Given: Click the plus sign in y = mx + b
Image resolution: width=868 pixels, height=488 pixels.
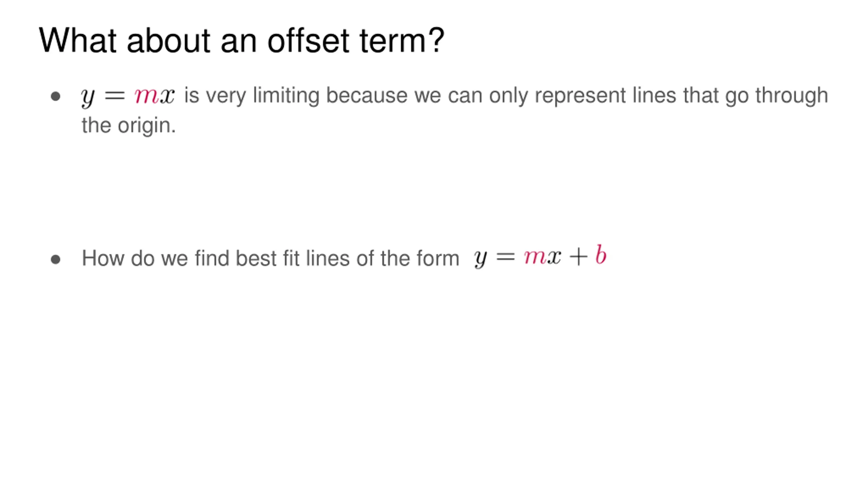Looking at the screenshot, I should 578,257.
